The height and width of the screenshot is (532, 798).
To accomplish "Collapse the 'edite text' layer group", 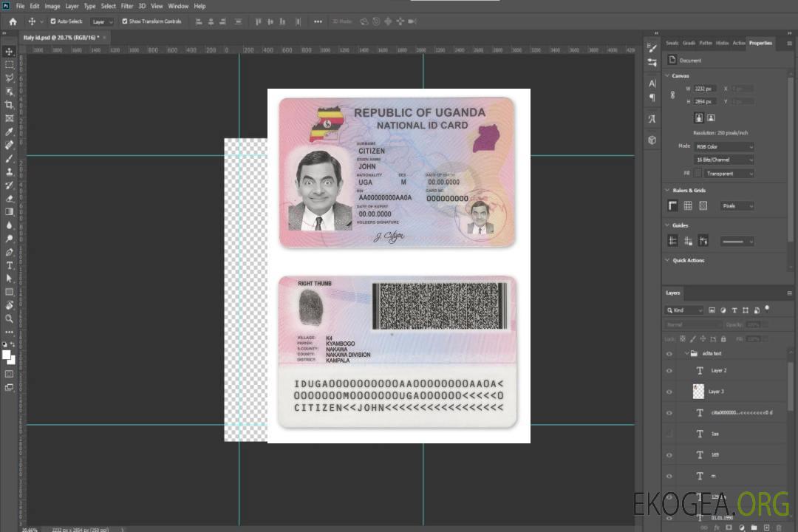I will 686,353.
